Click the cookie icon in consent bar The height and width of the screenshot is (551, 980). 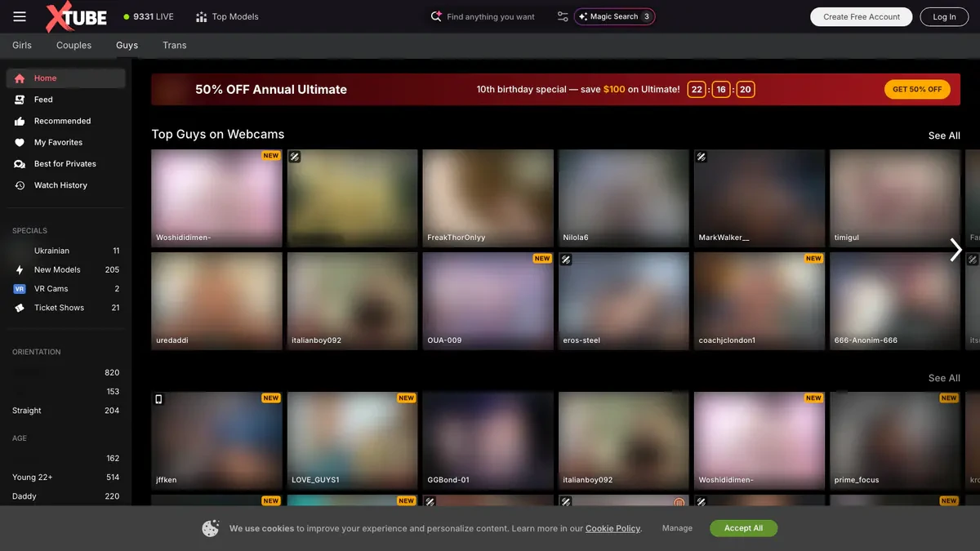point(211,528)
